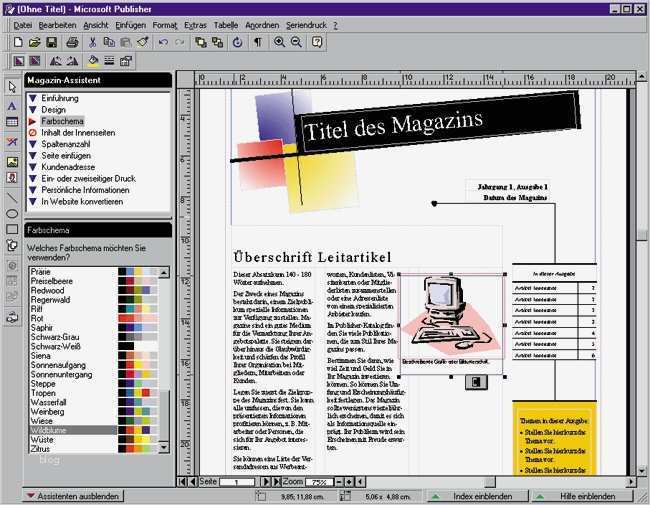Select the Text Frame tool
Screen dimensions: 650x505
(12, 105)
